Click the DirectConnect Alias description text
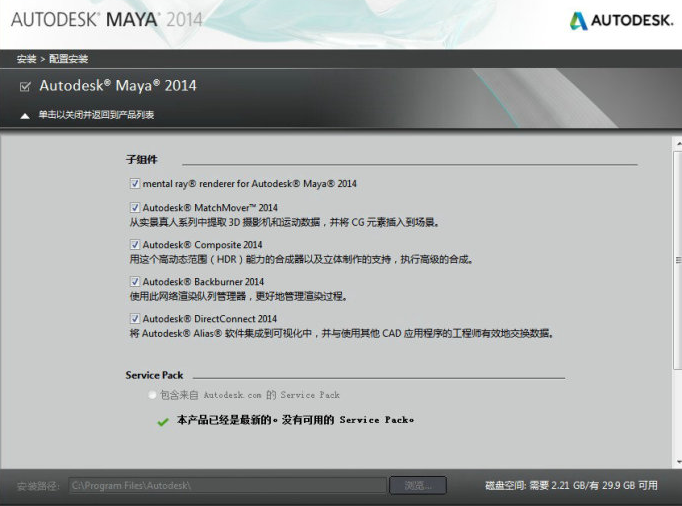 (x=342, y=333)
